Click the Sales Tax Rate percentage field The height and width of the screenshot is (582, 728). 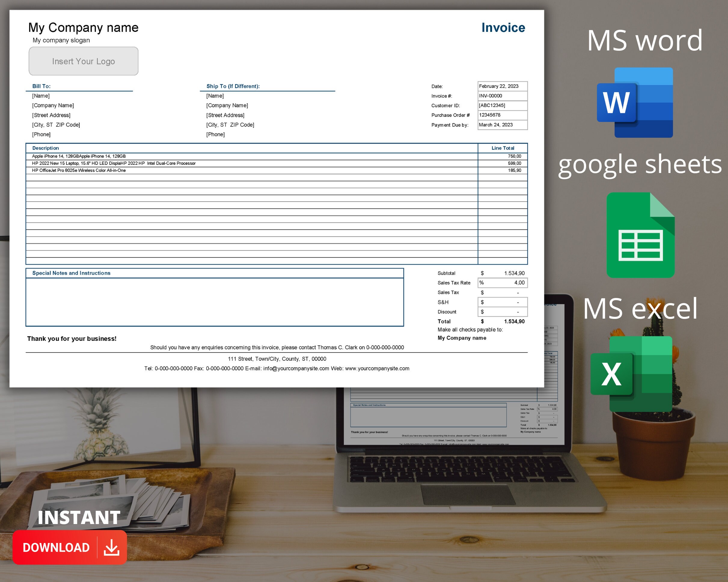click(502, 283)
